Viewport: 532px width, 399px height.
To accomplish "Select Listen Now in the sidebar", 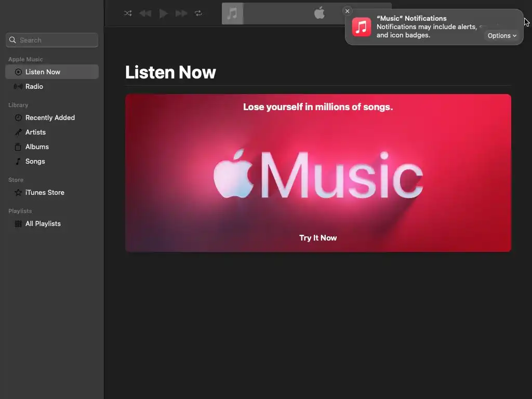I will [x=52, y=72].
